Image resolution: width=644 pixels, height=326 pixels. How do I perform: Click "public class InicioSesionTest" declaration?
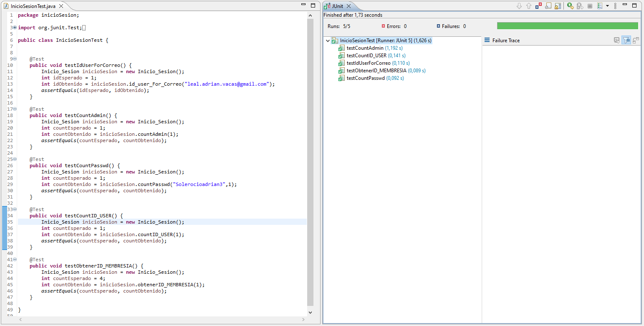point(60,40)
